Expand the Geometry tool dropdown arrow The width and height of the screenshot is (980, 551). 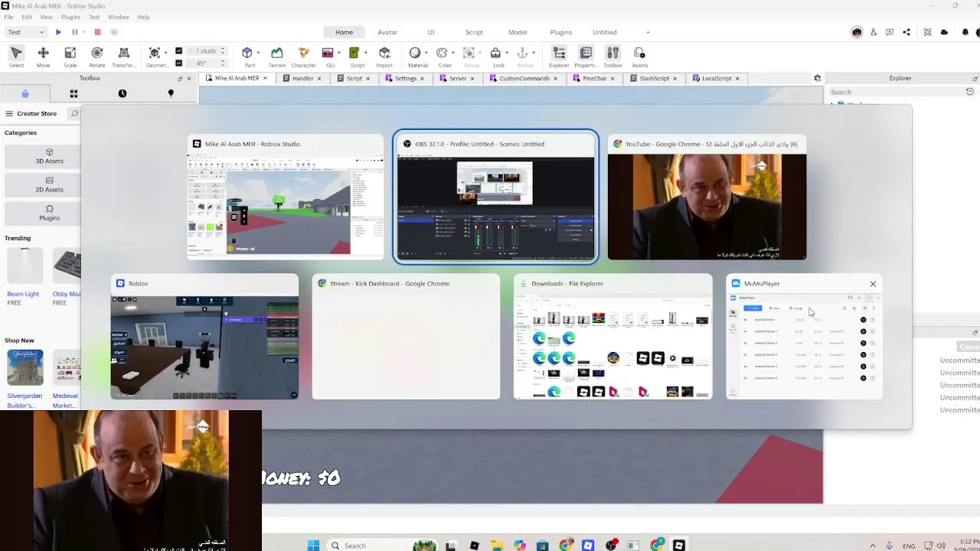click(165, 53)
